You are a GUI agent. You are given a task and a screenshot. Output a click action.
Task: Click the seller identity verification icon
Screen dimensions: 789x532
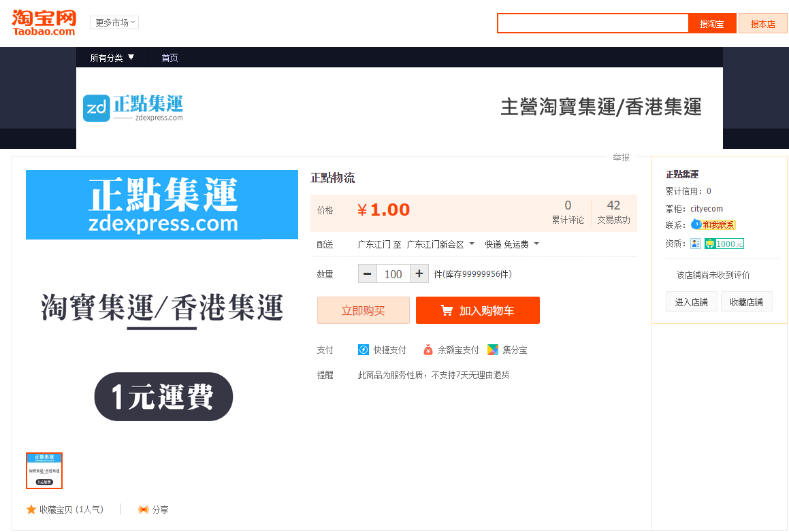(x=696, y=244)
